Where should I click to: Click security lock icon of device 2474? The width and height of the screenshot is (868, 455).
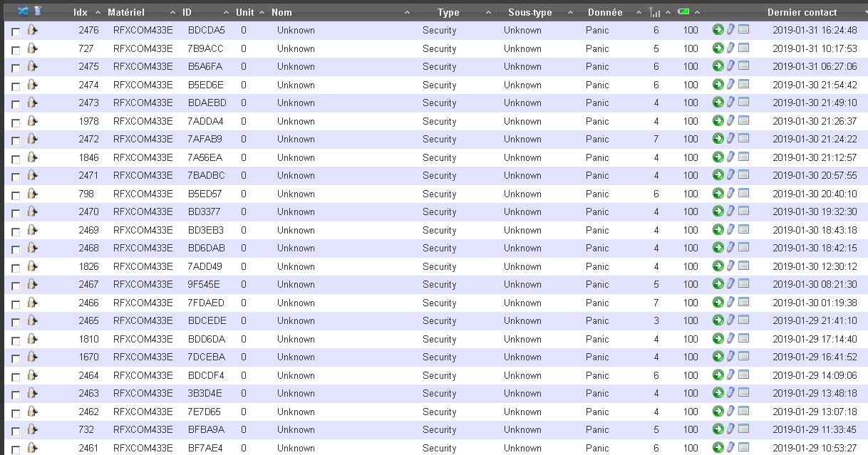[32, 85]
